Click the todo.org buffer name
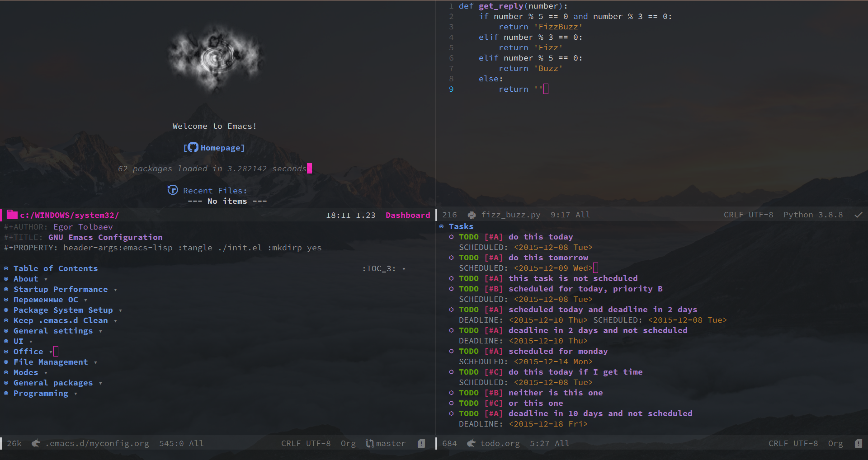This screenshot has width=868, height=460. (500, 443)
